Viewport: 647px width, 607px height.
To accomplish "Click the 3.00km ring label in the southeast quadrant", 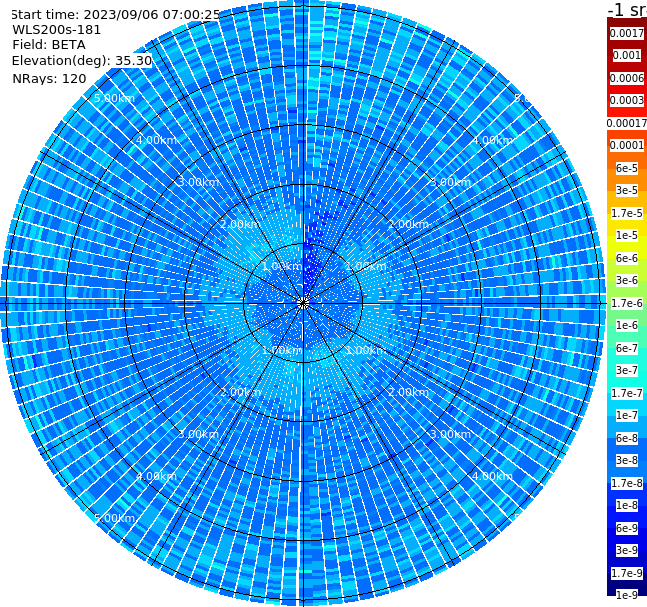I will tap(450, 434).
